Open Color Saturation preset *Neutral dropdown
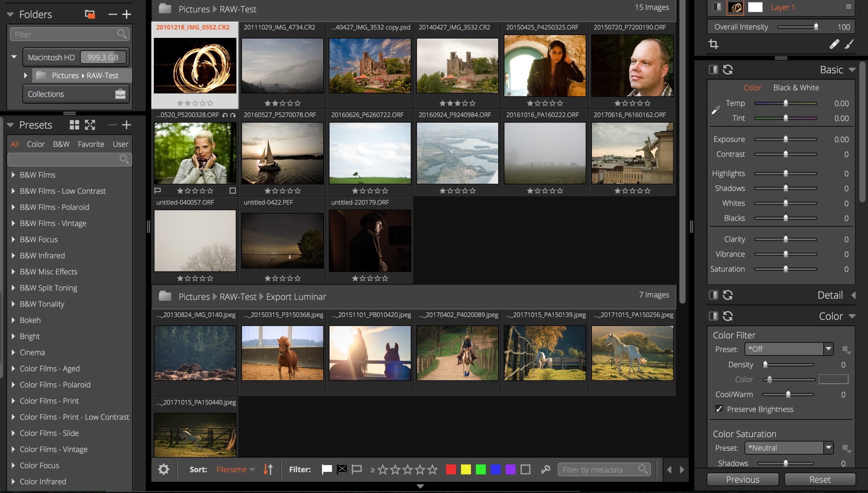Viewport: 868px width, 493px height. [x=788, y=448]
